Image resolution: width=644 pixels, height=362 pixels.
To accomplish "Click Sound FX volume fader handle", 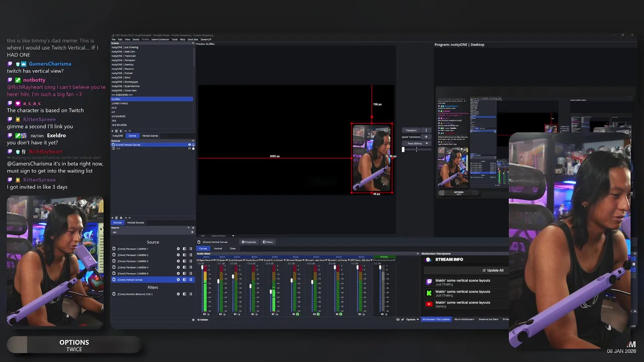I will [251, 286].
